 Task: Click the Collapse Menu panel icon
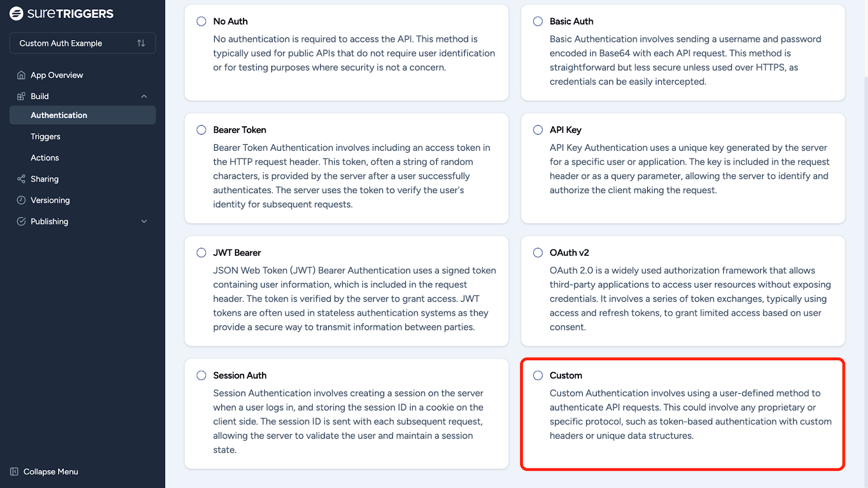(14, 472)
